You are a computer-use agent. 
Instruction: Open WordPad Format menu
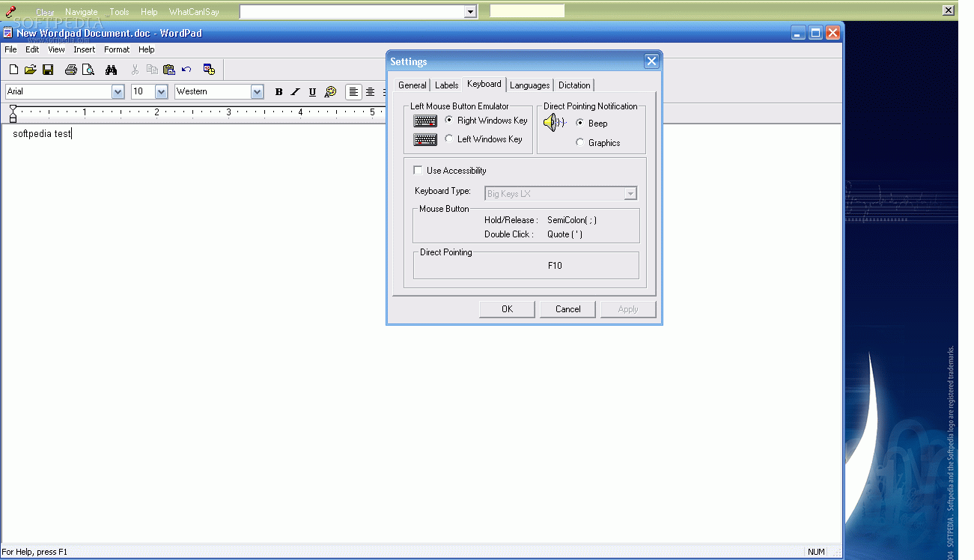(x=117, y=49)
